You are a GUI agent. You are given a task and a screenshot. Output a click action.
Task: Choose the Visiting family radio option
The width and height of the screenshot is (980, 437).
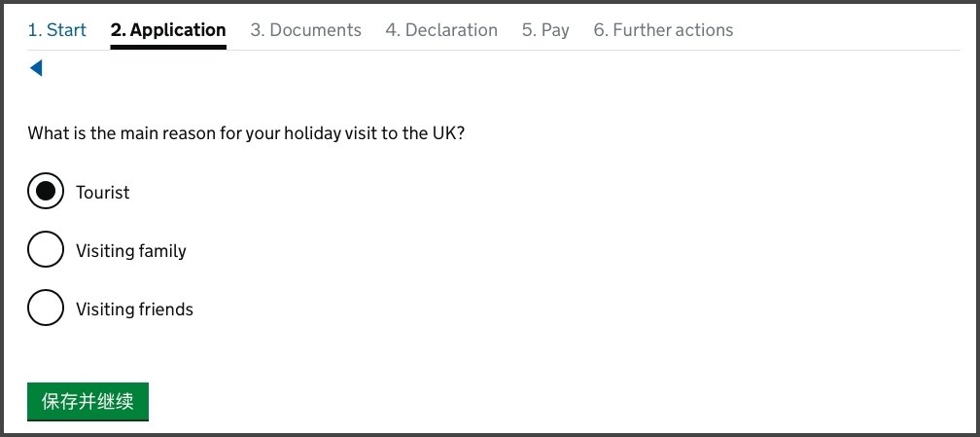[46, 250]
